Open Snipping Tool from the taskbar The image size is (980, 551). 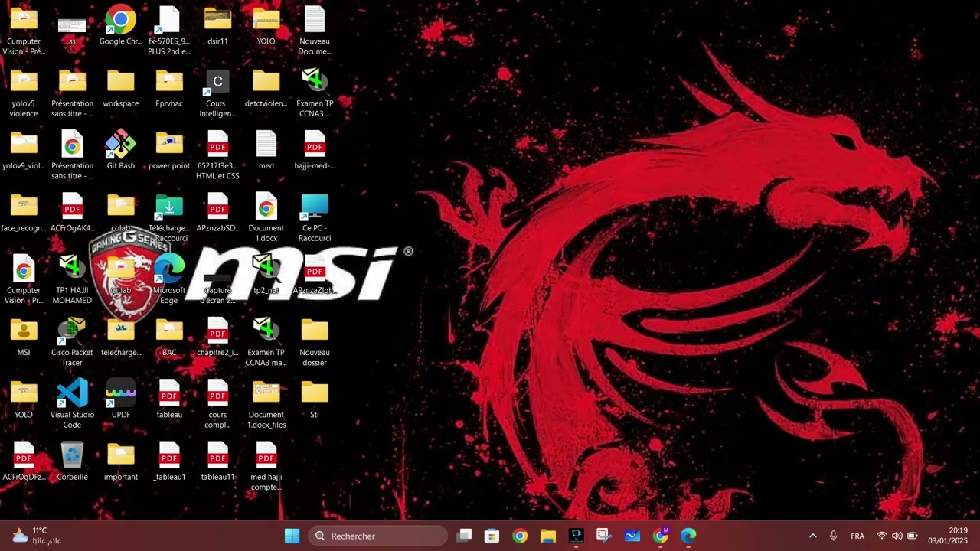coord(604,536)
